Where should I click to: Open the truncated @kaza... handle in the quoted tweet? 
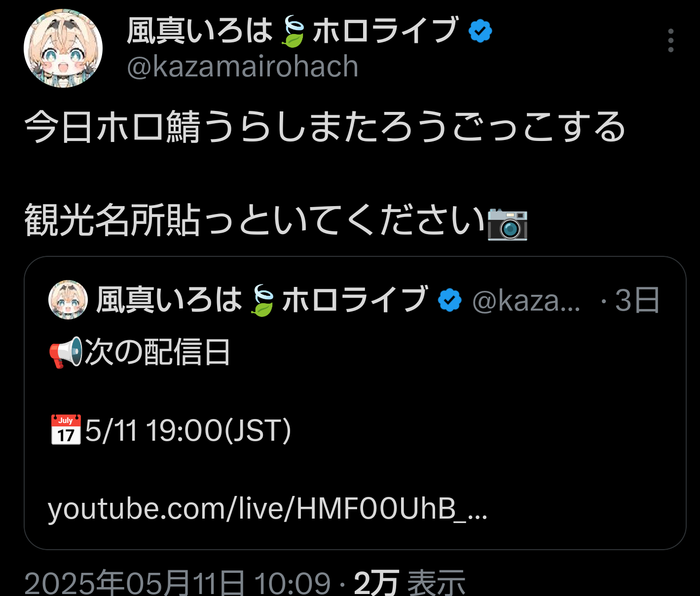coord(526,300)
